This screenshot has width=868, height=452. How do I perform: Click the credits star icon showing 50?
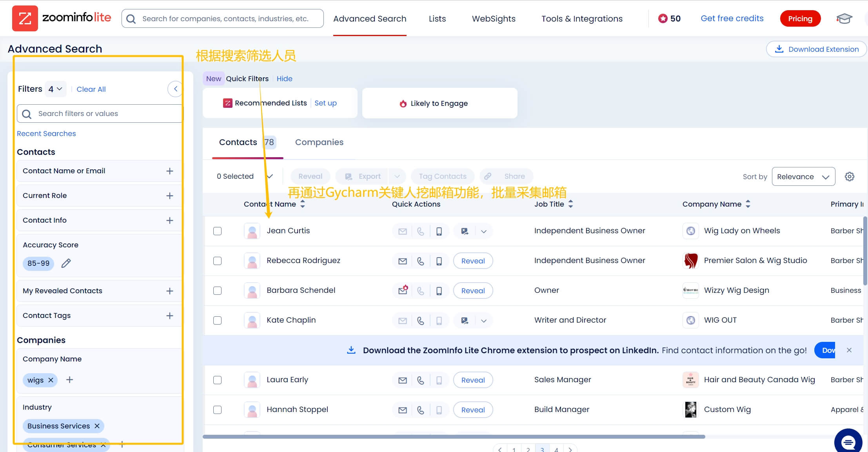tap(663, 18)
